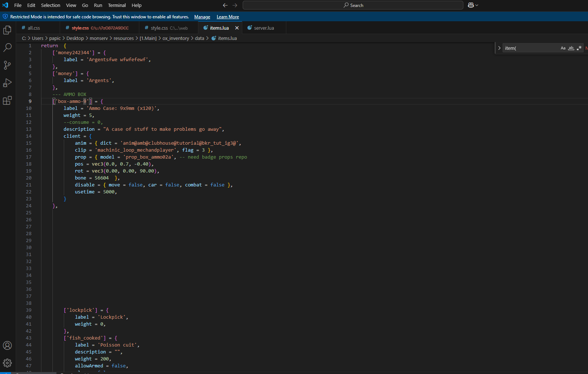The width and height of the screenshot is (588, 374).
Task: Open the Terminal menu
Action: [117, 5]
